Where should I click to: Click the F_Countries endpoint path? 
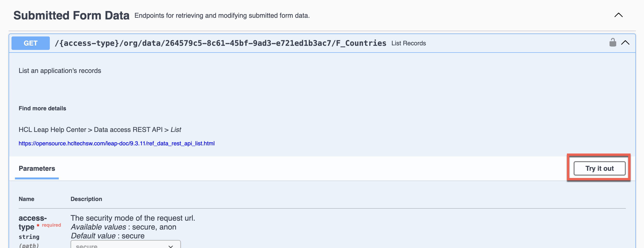220,43
